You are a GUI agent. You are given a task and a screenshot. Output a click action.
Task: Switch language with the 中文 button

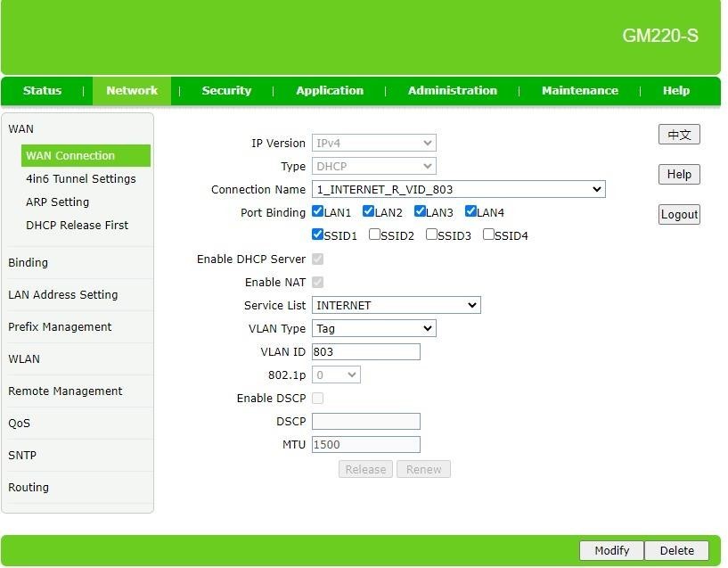click(x=679, y=135)
